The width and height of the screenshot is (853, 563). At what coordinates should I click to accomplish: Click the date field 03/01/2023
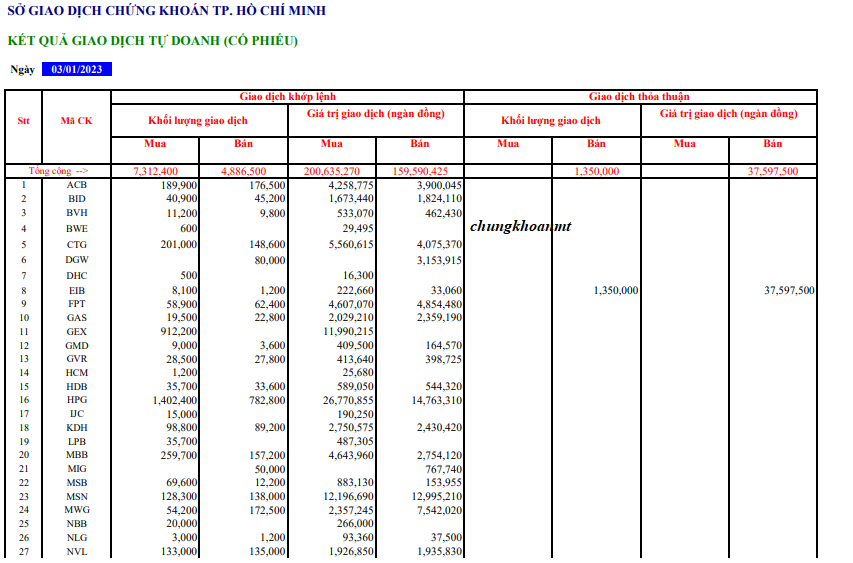tap(77, 69)
